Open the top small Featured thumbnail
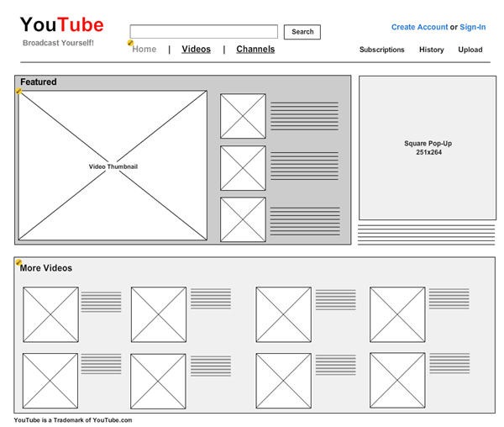Image resolution: width=504 pixels, height=427 pixels. click(243, 116)
